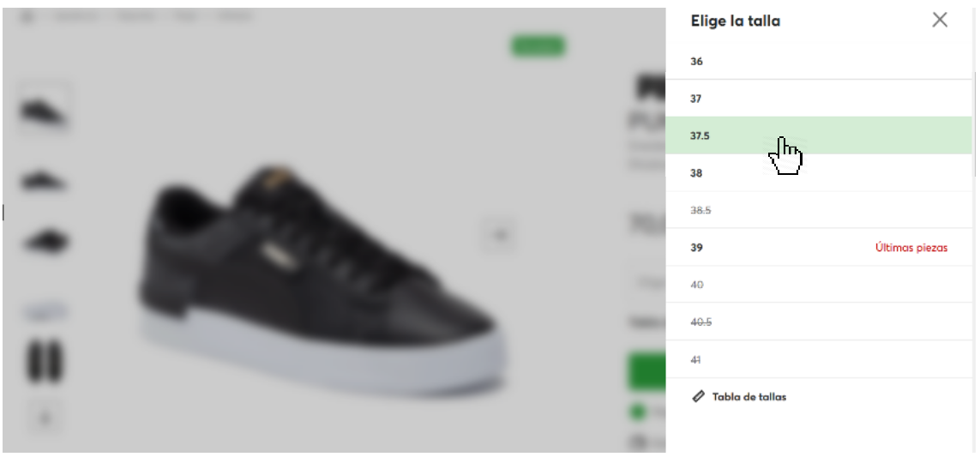The width and height of the screenshot is (980, 457).
Task: Expand more thumbnails with down arrow
Action: click(45, 418)
